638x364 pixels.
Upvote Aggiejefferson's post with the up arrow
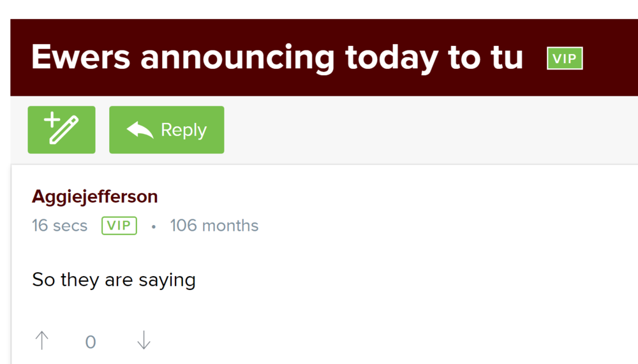41,341
